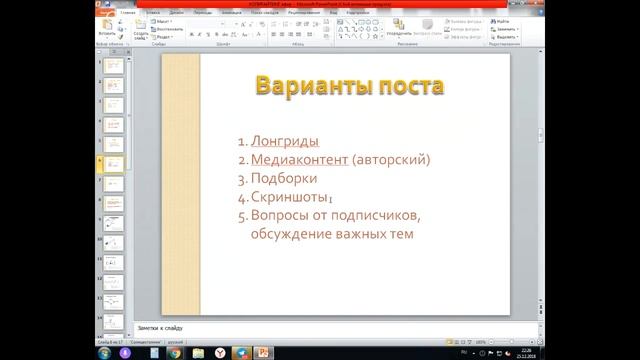Viewport: 640px width, 360px height.
Task: Click PowerPoint icon on the taskbar
Action: (263, 353)
